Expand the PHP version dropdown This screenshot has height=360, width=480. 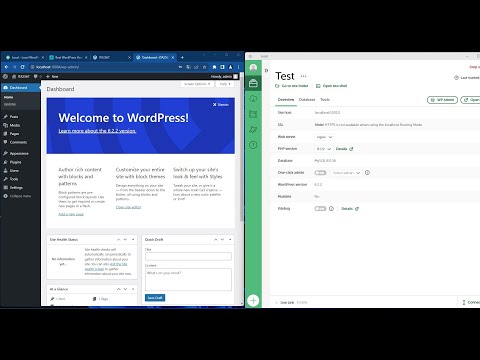click(x=324, y=149)
